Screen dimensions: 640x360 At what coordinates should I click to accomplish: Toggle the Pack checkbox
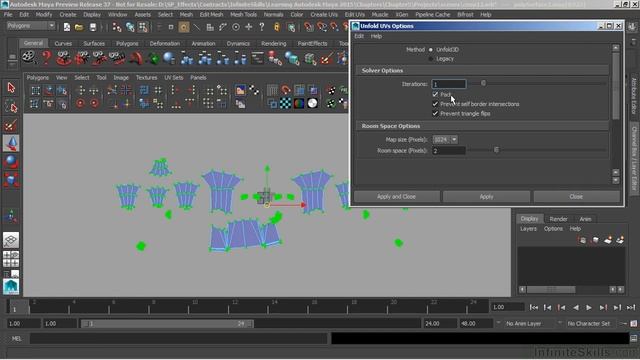click(435, 94)
